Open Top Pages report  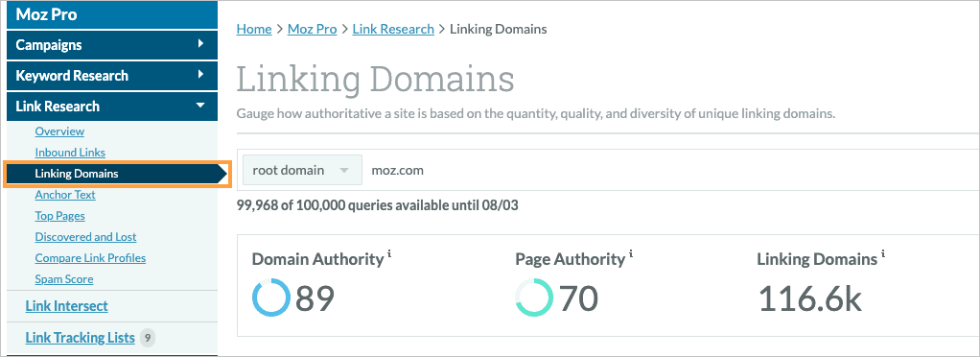point(60,216)
